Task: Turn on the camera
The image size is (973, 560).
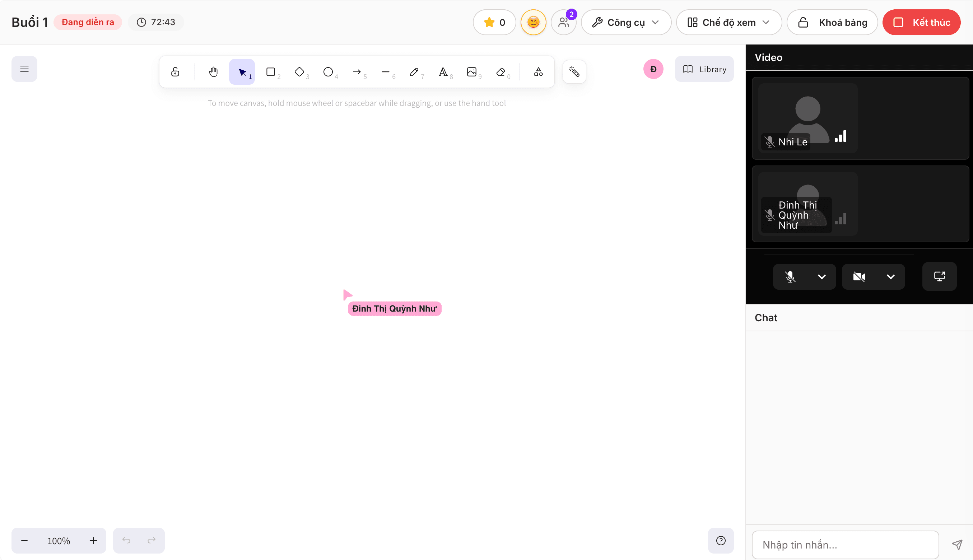Action: [x=859, y=276]
